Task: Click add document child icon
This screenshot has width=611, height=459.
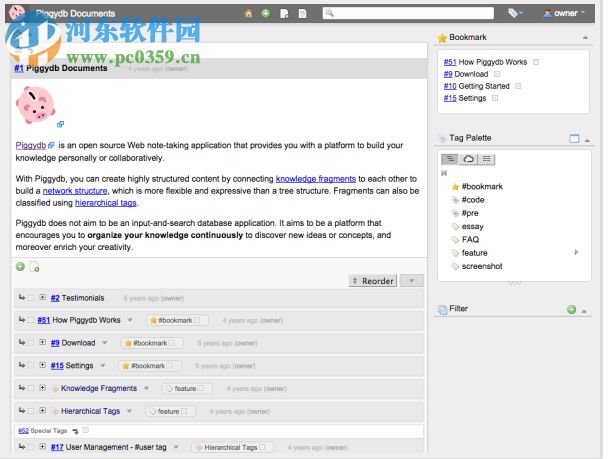Action: [34, 267]
